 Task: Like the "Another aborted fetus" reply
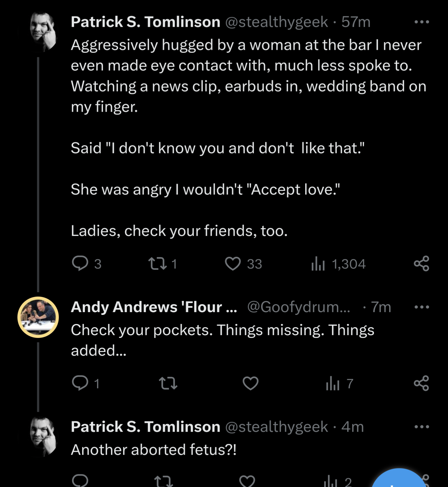tap(247, 481)
